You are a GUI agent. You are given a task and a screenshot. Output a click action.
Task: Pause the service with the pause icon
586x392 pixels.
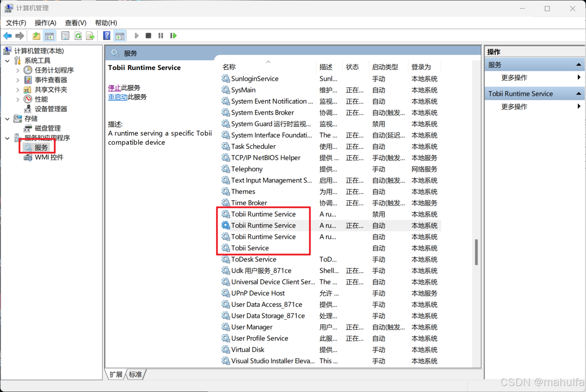coord(160,36)
